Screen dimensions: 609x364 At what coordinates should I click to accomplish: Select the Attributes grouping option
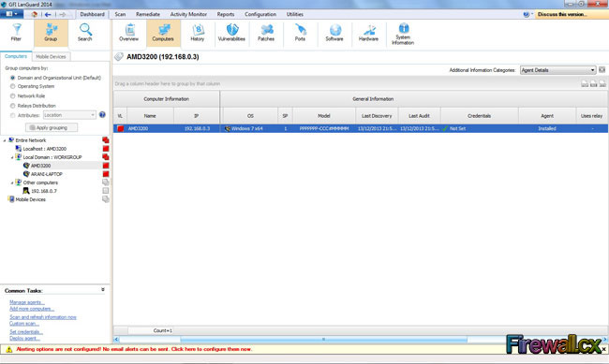pos(13,115)
